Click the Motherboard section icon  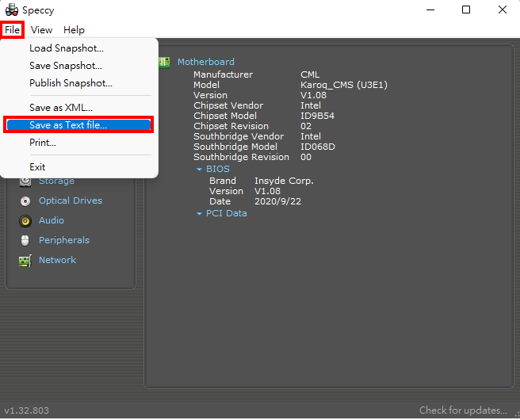click(164, 62)
